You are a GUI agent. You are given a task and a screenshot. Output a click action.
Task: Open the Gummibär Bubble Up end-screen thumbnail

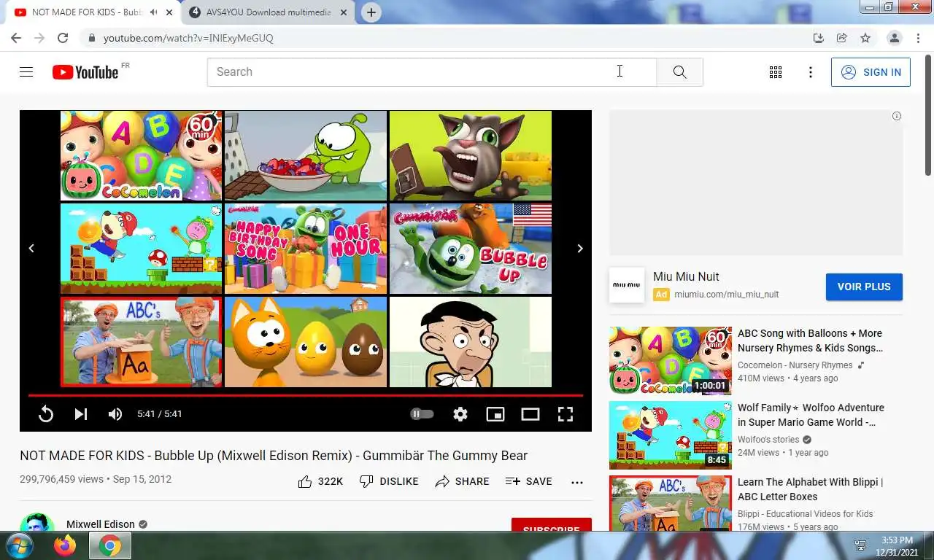(471, 249)
